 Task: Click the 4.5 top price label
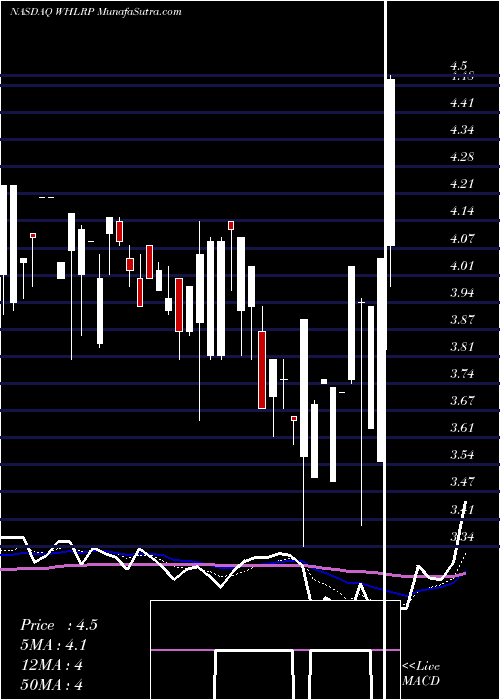[x=459, y=67]
